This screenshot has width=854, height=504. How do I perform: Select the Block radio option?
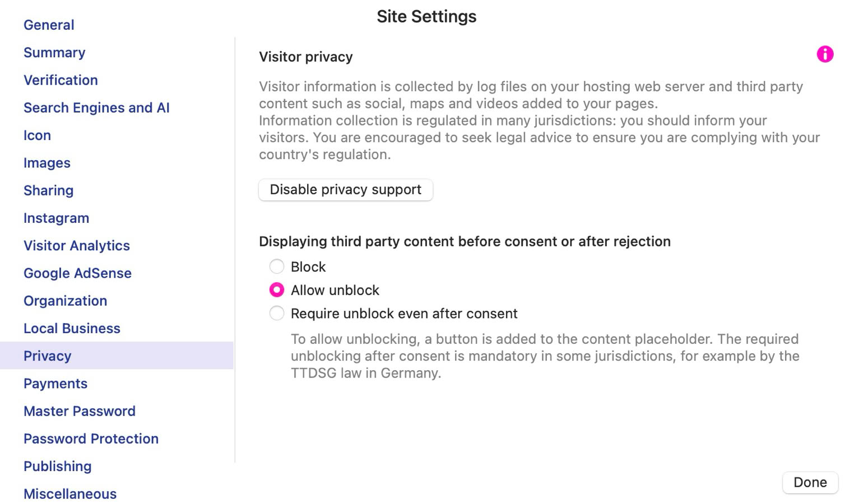tap(277, 267)
